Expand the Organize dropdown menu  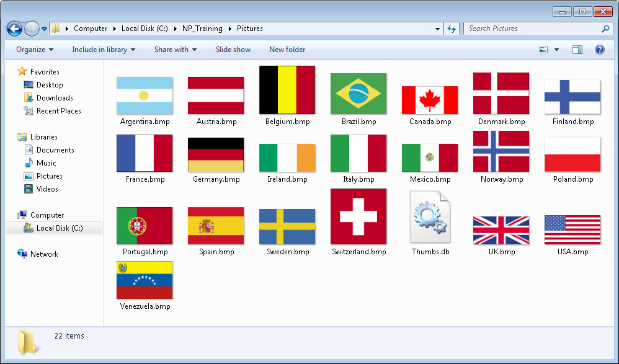35,50
